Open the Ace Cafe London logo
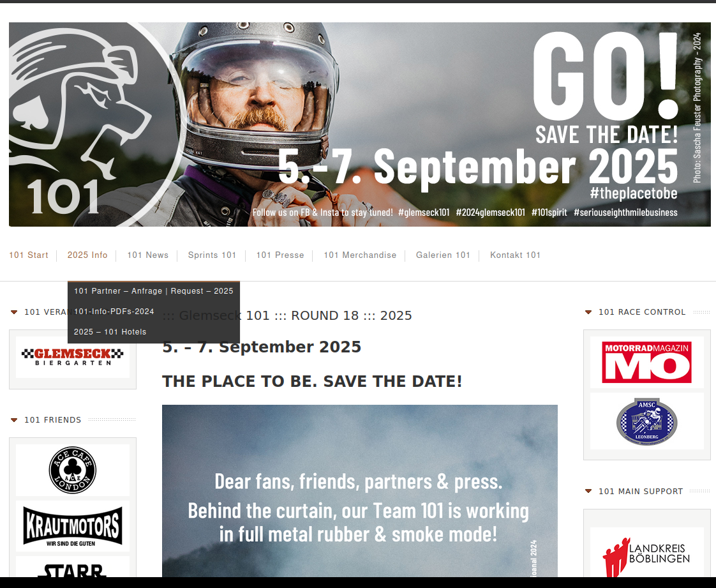This screenshot has height=588, width=716. click(73, 470)
